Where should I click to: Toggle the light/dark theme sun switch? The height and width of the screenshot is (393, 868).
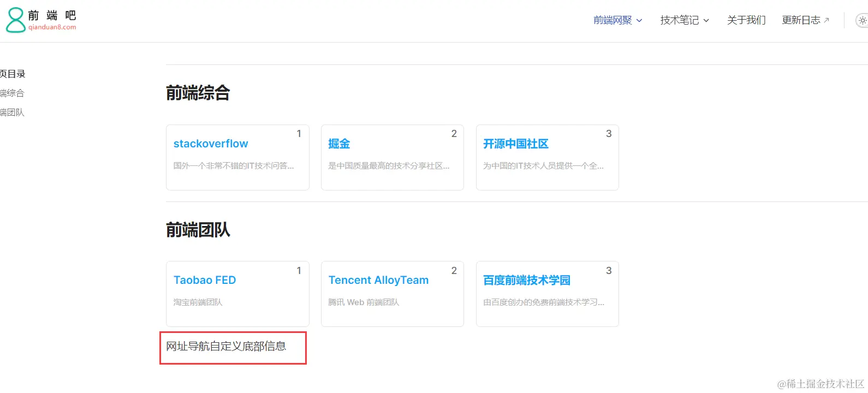862,21
